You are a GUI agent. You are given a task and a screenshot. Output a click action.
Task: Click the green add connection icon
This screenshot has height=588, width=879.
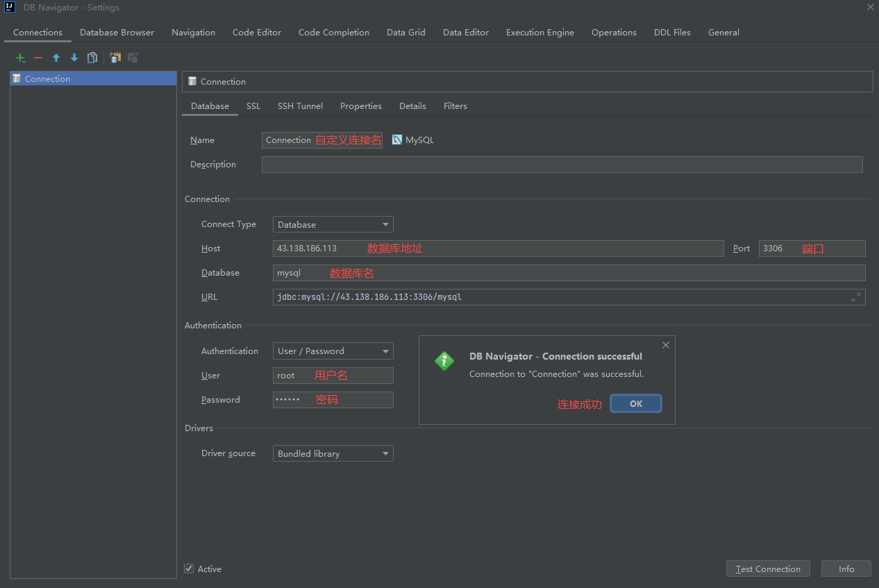20,58
